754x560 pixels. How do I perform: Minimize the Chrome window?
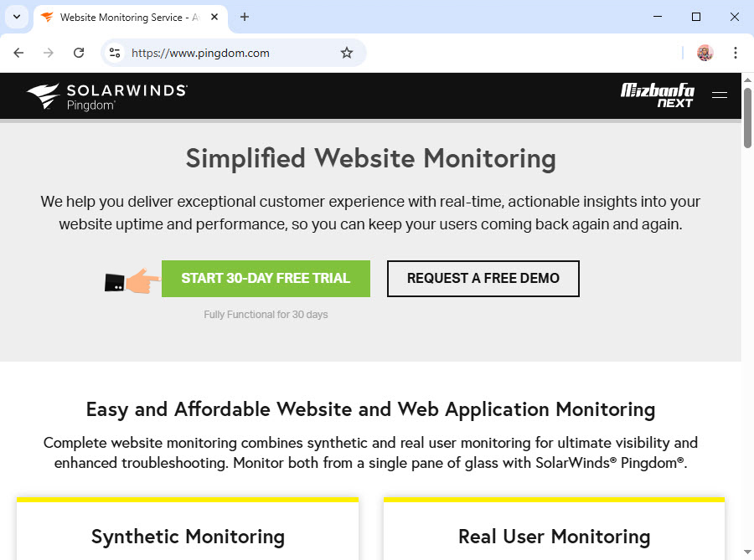(658, 17)
